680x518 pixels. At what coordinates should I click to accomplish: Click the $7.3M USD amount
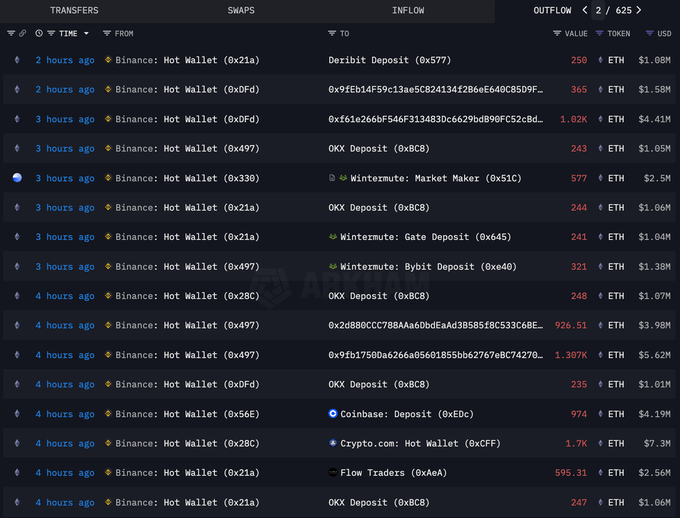click(x=657, y=443)
